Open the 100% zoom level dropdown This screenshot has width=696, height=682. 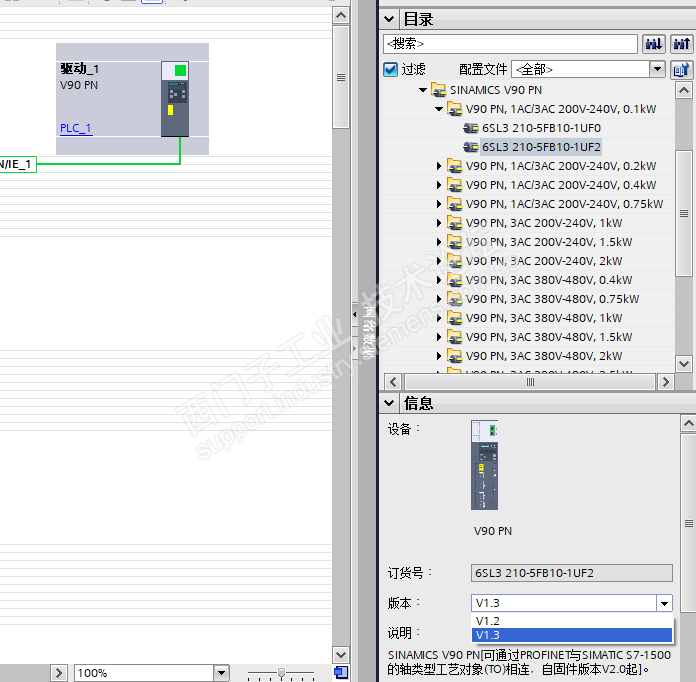(221, 673)
